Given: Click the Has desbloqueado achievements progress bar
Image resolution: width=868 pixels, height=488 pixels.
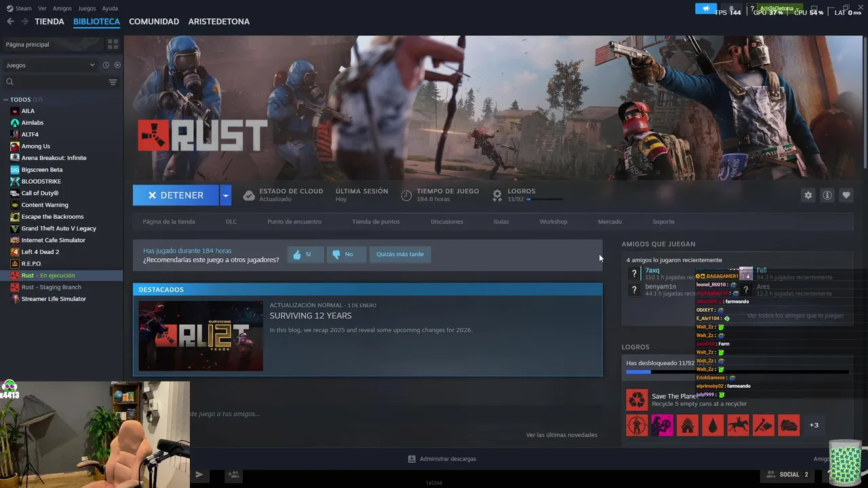Looking at the screenshot, I should [737, 371].
